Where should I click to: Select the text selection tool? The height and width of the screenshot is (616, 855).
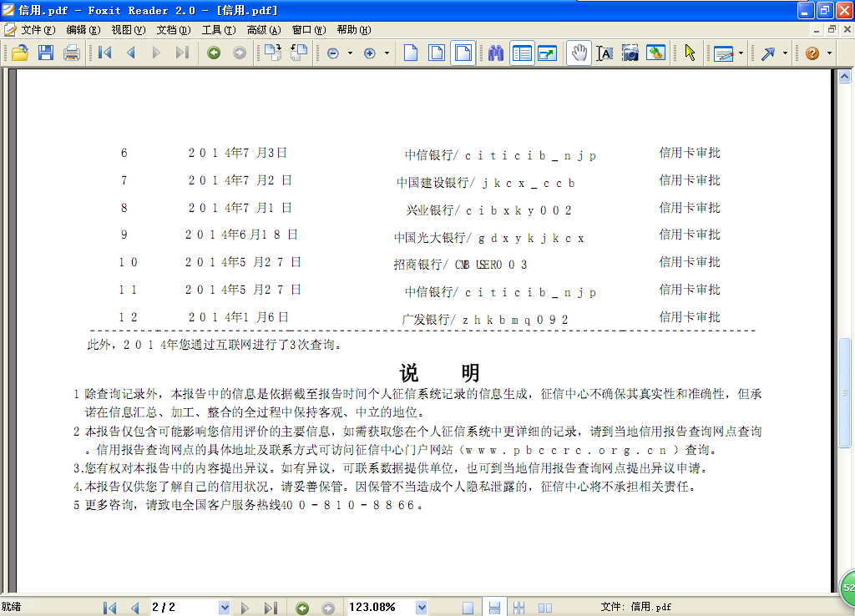pos(605,53)
